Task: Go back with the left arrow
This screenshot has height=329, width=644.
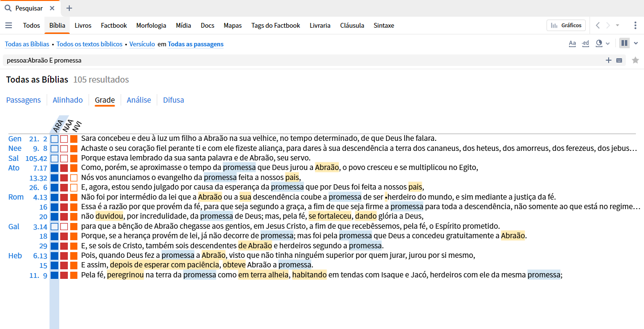Action: 598,25
